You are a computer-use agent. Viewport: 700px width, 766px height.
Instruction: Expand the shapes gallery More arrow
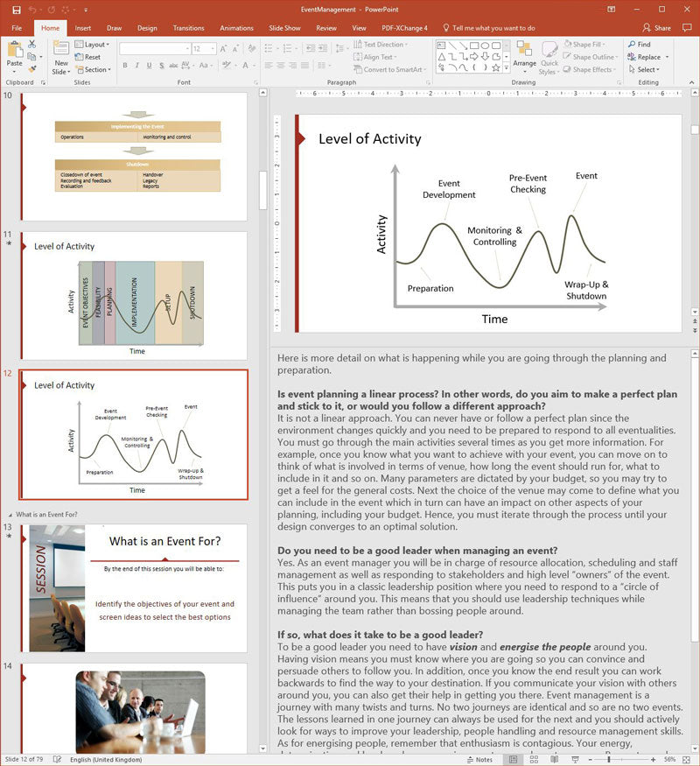(507, 69)
